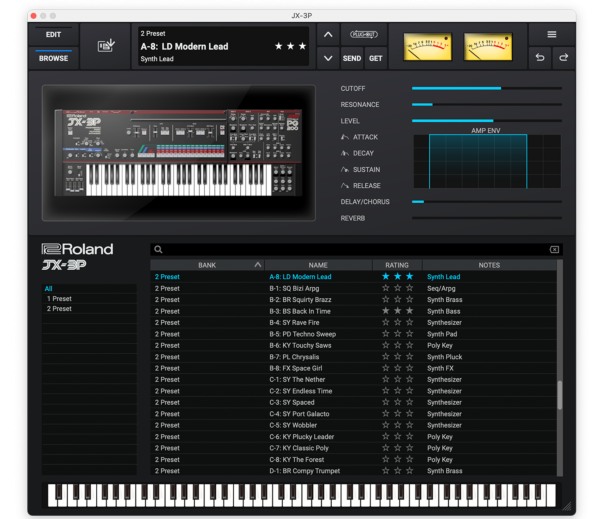Adjust the CUTOFF slider

tap(487, 88)
